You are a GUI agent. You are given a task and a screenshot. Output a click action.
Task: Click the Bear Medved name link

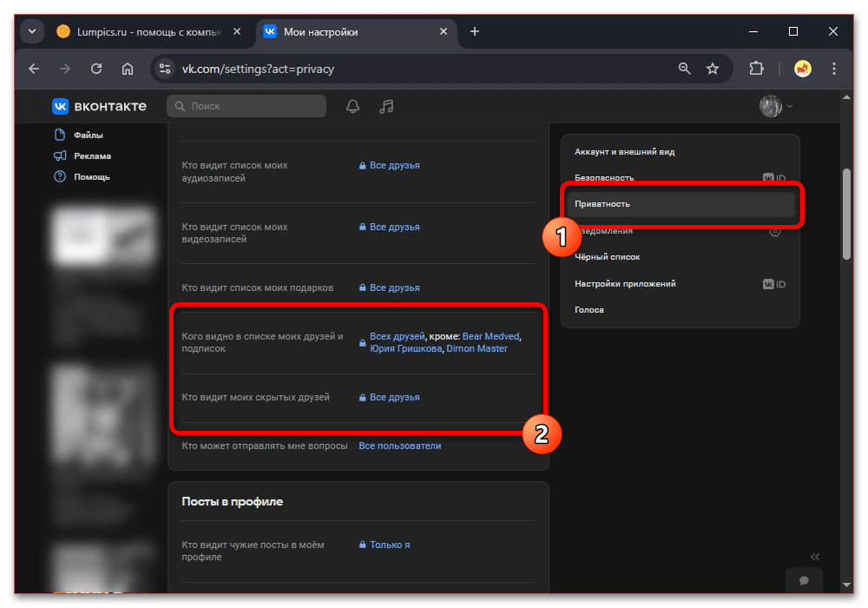(x=490, y=336)
